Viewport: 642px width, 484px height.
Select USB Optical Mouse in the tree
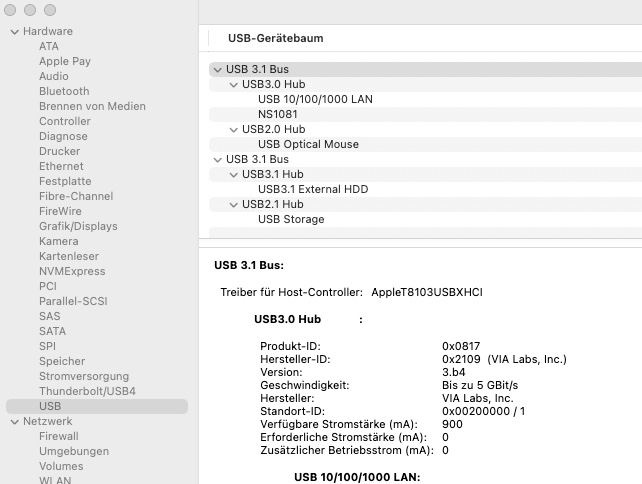pyautogui.click(x=308, y=145)
